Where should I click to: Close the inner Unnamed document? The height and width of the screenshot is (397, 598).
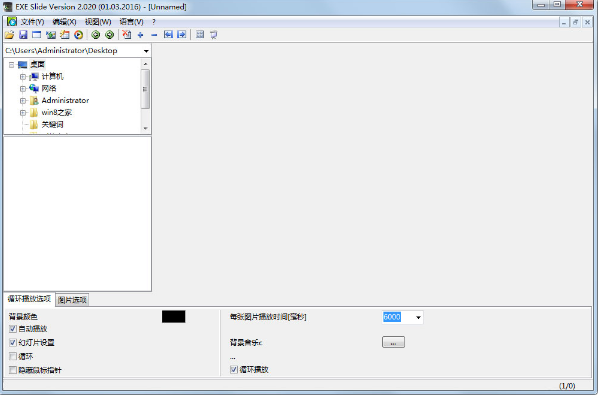587,23
